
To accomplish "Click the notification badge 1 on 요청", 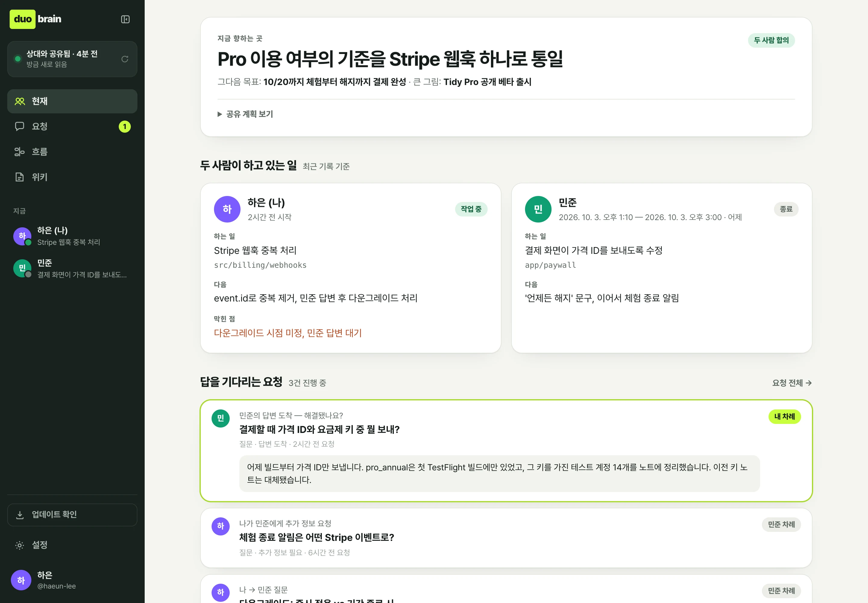I will click(x=125, y=127).
